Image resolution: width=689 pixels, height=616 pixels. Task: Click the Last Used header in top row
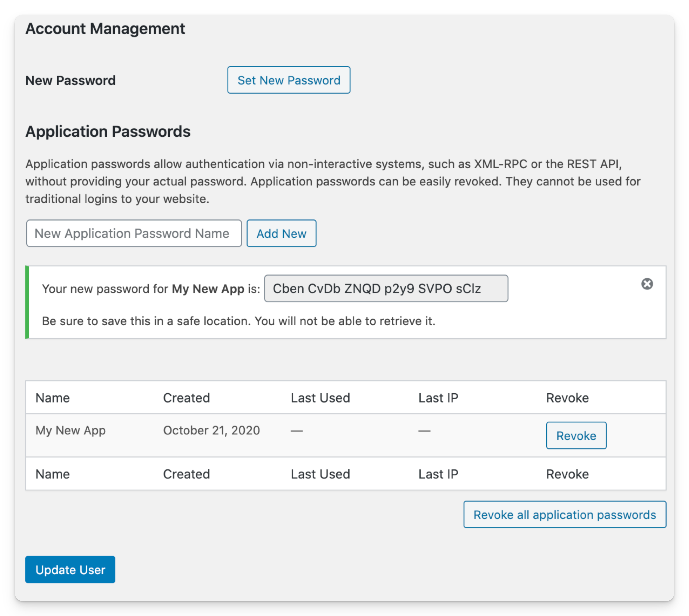click(x=320, y=398)
